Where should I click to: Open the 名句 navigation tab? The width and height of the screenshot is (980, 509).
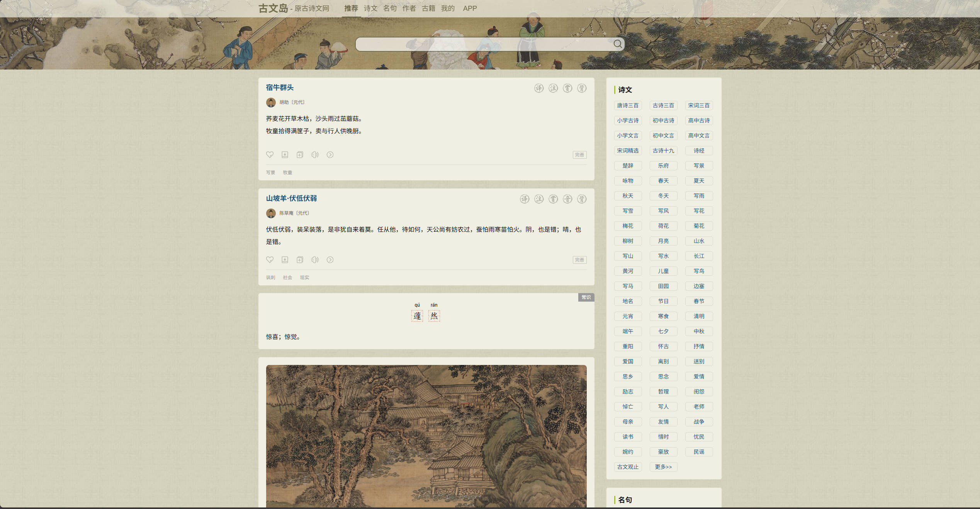click(390, 8)
